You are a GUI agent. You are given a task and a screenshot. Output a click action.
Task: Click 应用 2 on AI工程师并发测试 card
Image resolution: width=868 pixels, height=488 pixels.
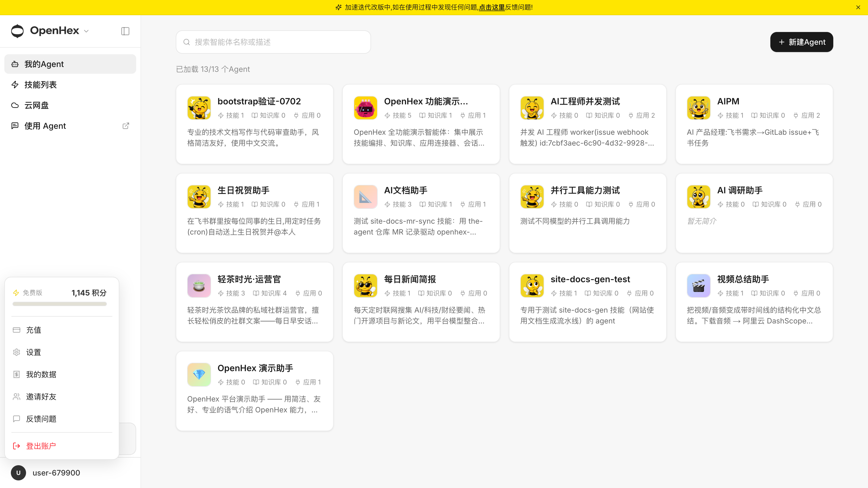point(642,115)
